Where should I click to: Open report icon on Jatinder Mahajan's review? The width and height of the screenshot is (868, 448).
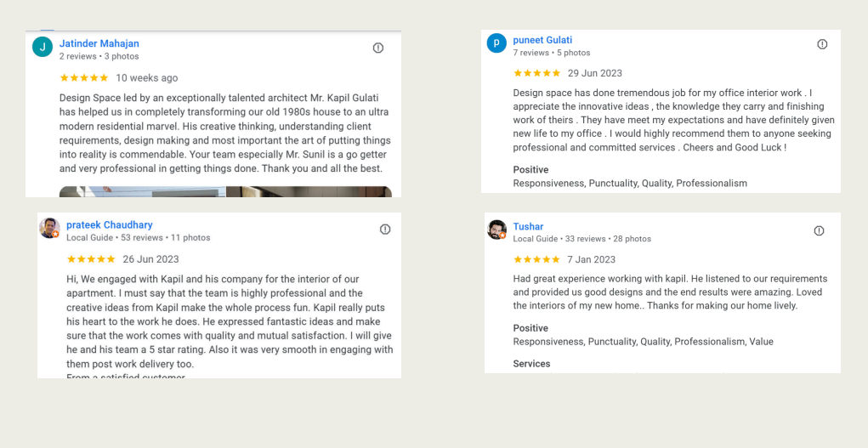pos(378,48)
